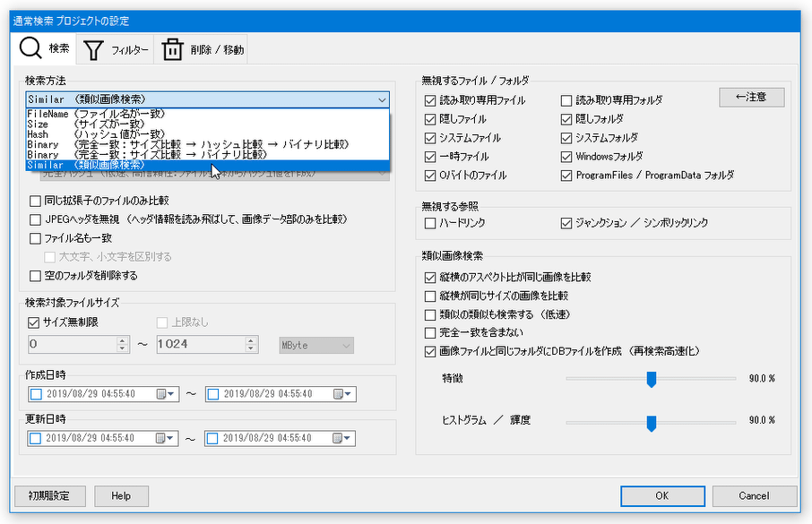
Task: Select FileName option in dropdown list
Action: point(207,114)
